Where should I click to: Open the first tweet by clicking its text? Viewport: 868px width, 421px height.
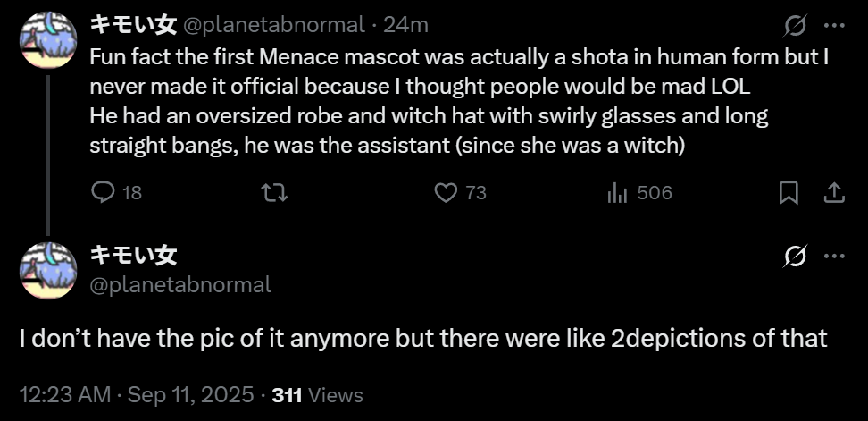pos(459,101)
